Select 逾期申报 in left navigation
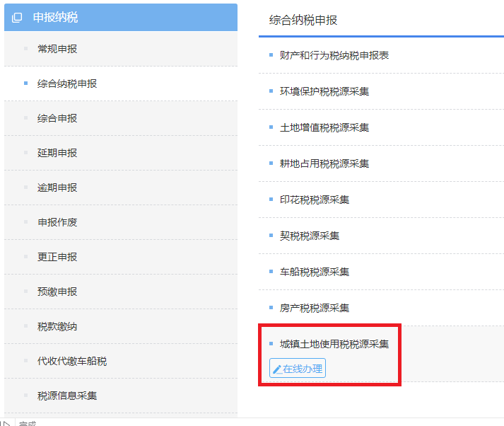 pyautogui.click(x=57, y=188)
